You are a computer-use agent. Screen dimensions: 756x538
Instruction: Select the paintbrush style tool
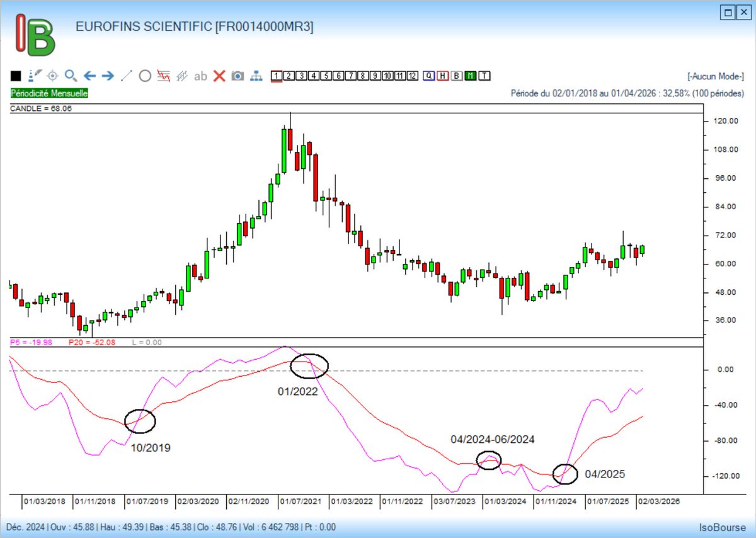click(x=35, y=76)
